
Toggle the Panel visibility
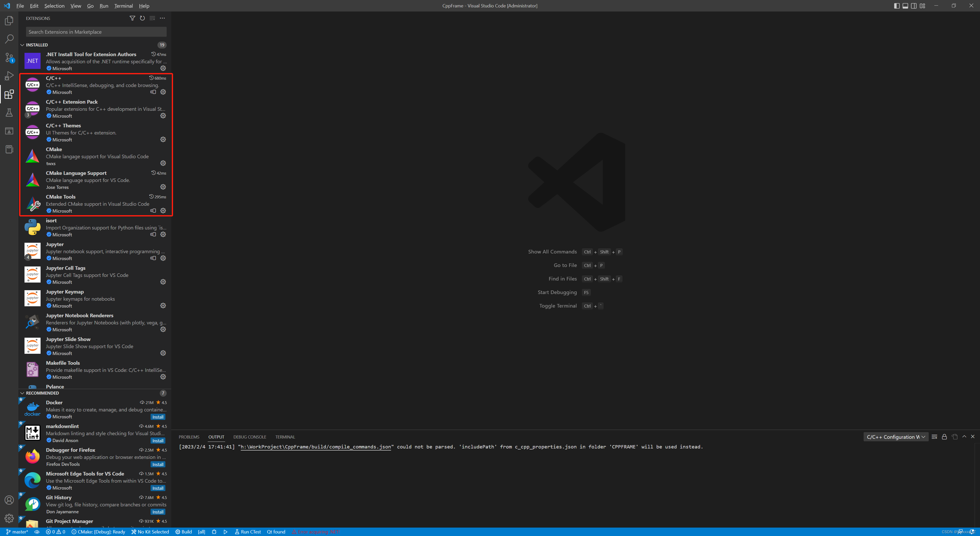[905, 6]
